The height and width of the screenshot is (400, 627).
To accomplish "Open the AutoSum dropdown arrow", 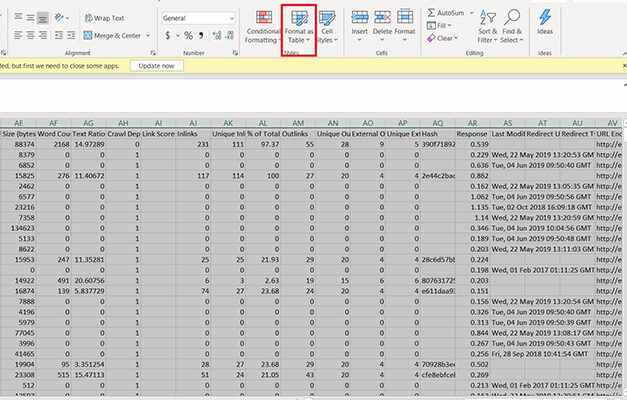I will (472, 13).
